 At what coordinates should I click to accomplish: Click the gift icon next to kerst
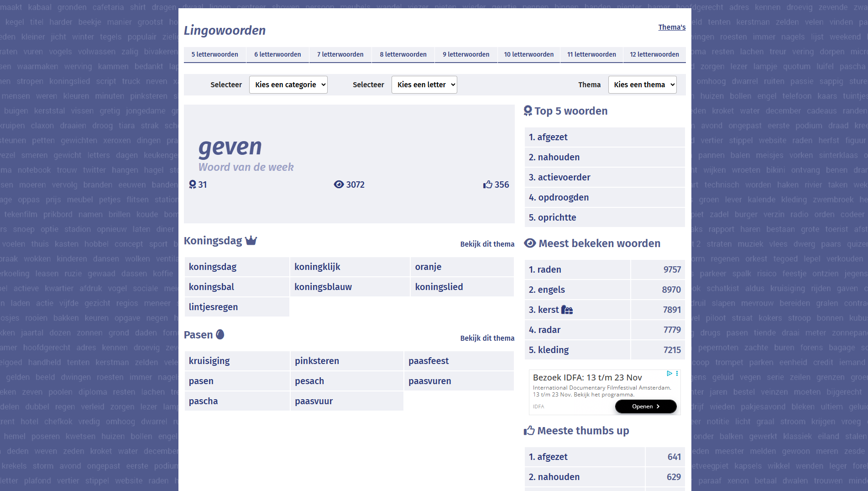(x=567, y=309)
